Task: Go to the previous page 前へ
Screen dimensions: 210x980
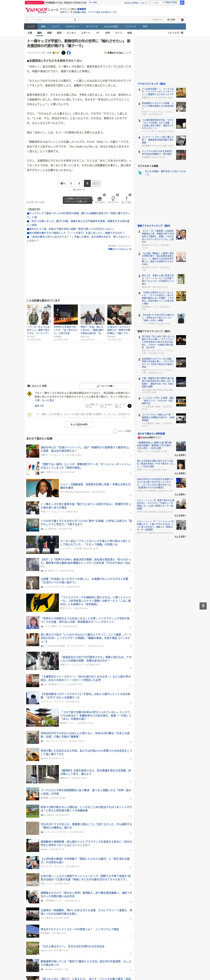Action: click(x=62, y=183)
